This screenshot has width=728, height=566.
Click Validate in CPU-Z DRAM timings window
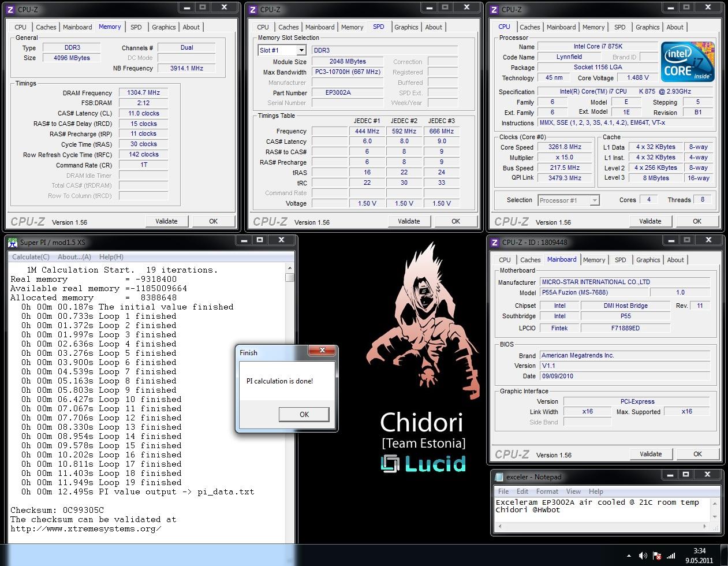(166, 221)
